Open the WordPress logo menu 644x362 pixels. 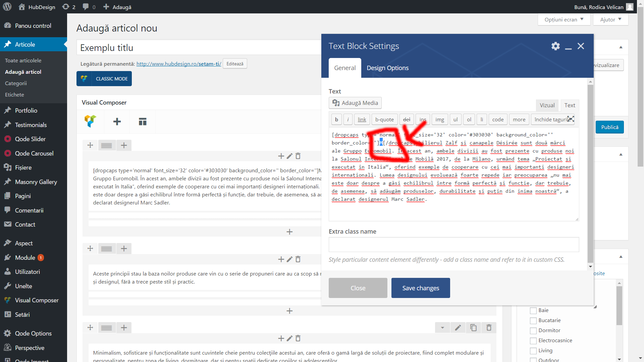point(7,7)
